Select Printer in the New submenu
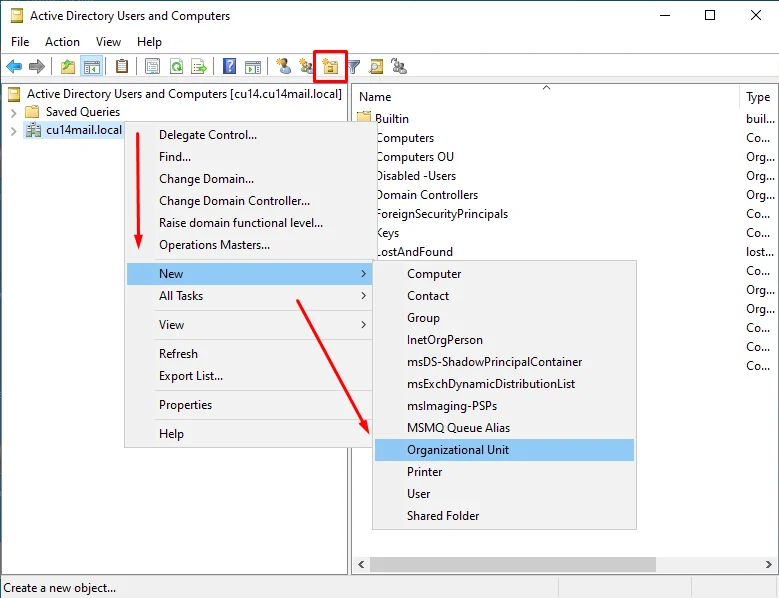The width and height of the screenshot is (779, 598). [x=504, y=472]
